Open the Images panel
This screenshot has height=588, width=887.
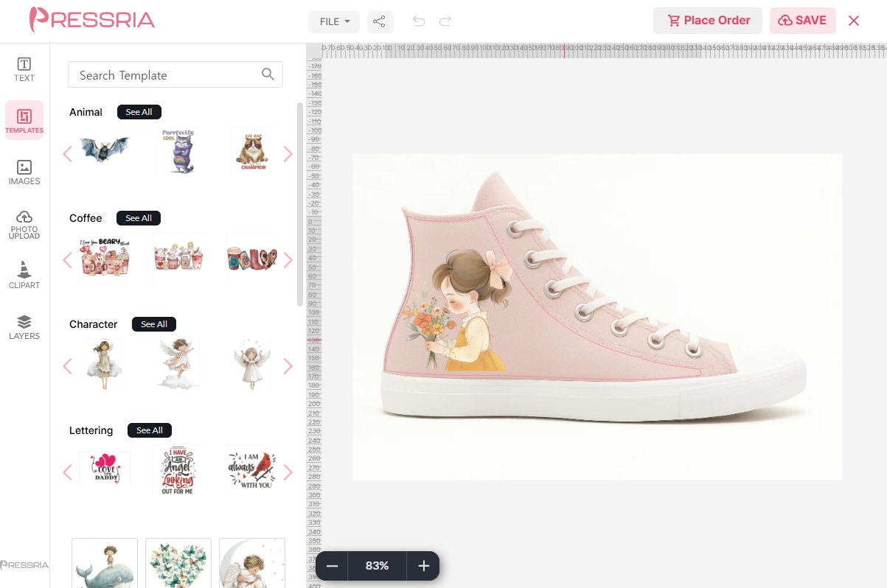coord(24,172)
